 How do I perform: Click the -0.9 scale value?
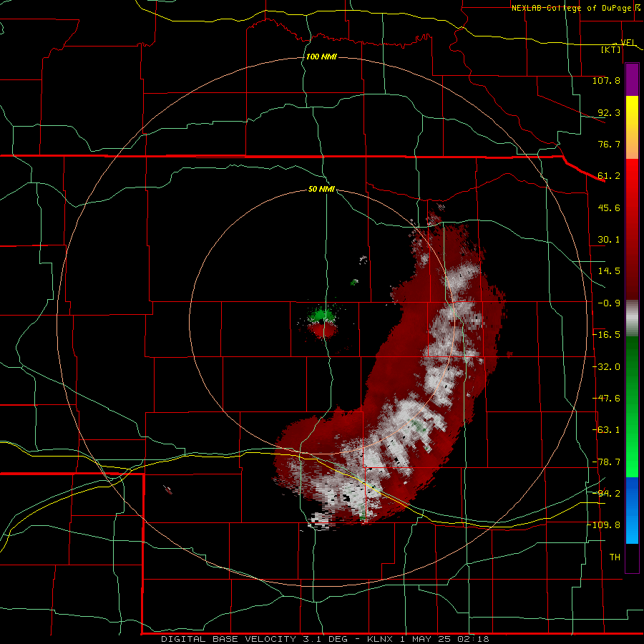click(609, 303)
